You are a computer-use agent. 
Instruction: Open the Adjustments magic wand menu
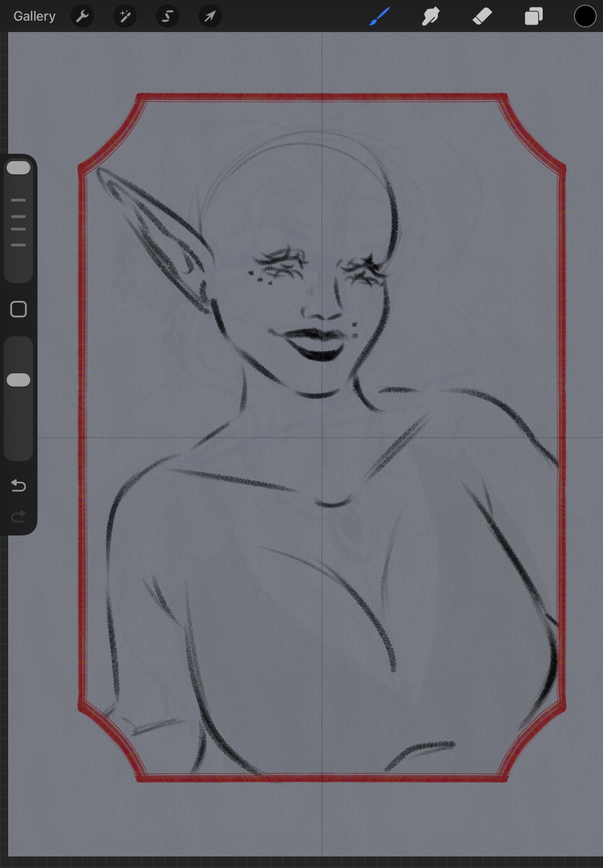coord(125,16)
